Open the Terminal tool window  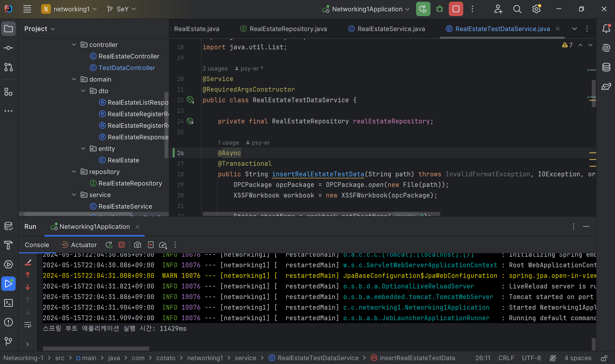(x=8, y=303)
